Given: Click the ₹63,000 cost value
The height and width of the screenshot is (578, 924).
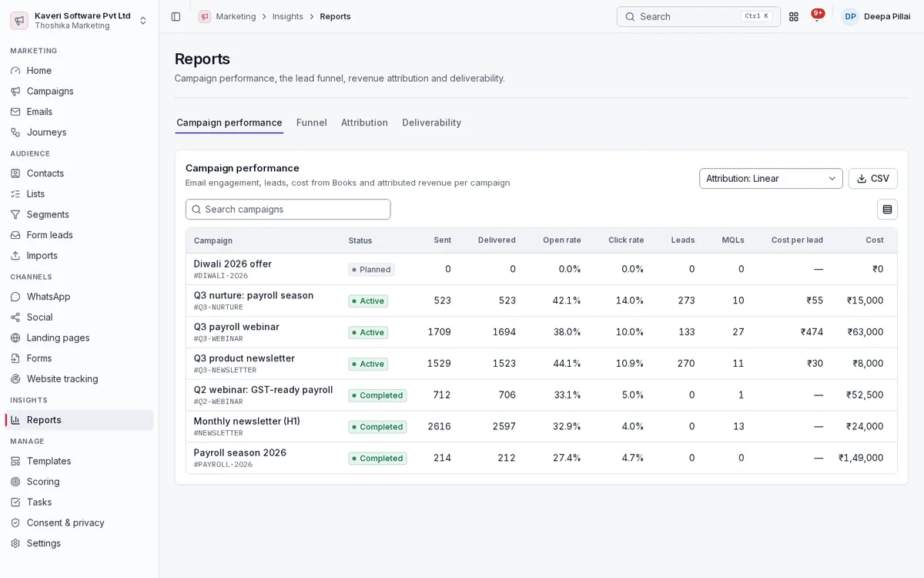Looking at the screenshot, I should pyautogui.click(x=865, y=332).
